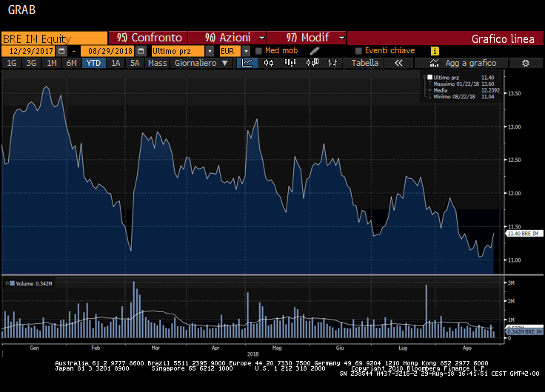Image resolution: width=545 pixels, height=392 pixels.
Task: Expand the 97) Modif dropdown arrow
Action: point(341,38)
